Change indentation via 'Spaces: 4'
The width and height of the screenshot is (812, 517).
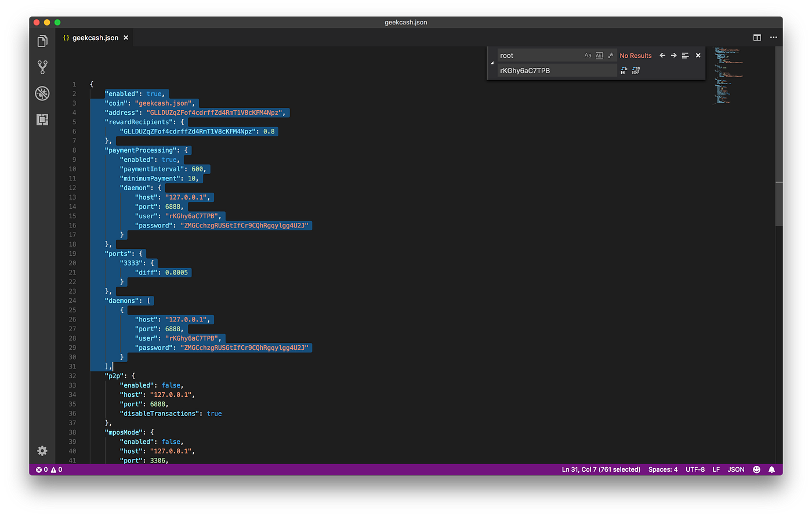coord(663,470)
